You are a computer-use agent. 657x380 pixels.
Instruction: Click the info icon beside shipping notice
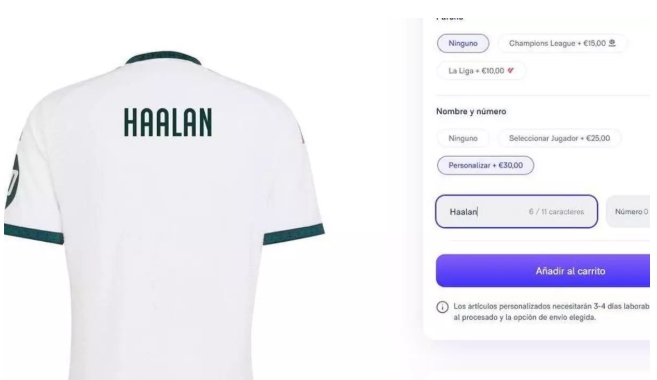[x=442, y=307]
